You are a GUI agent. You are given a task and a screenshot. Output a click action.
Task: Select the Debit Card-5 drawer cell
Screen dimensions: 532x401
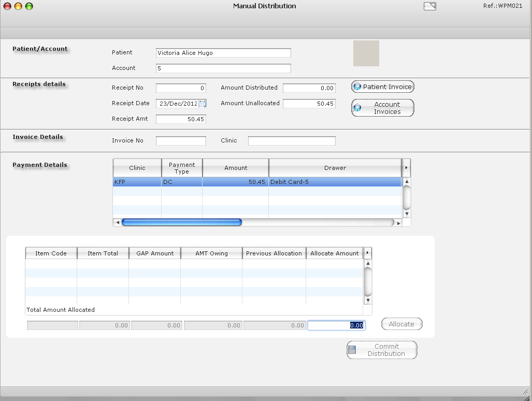335,182
